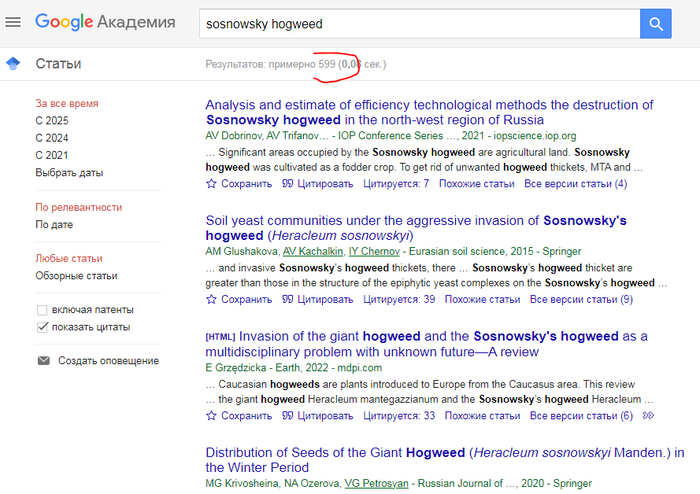The image size is (700, 494).
Task: Uncheck the показать цитаты checkbox
Action: [42, 327]
